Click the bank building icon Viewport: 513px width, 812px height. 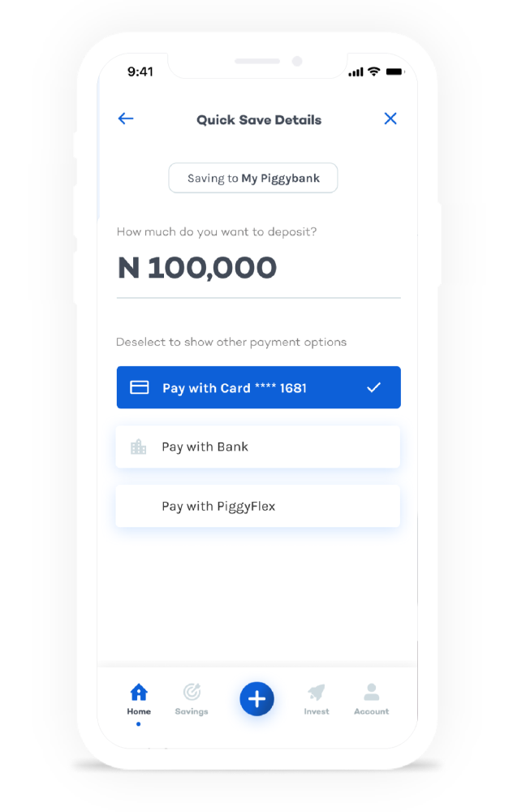pyautogui.click(x=138, y=447)
